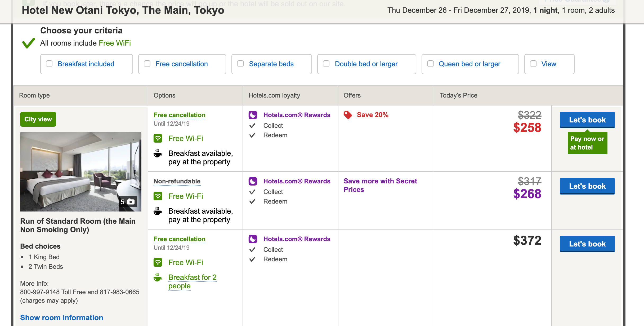The height and width of the screenshot is (326, 644).
Task: Check the Free cancellation filter box
Action: [147, 64]
